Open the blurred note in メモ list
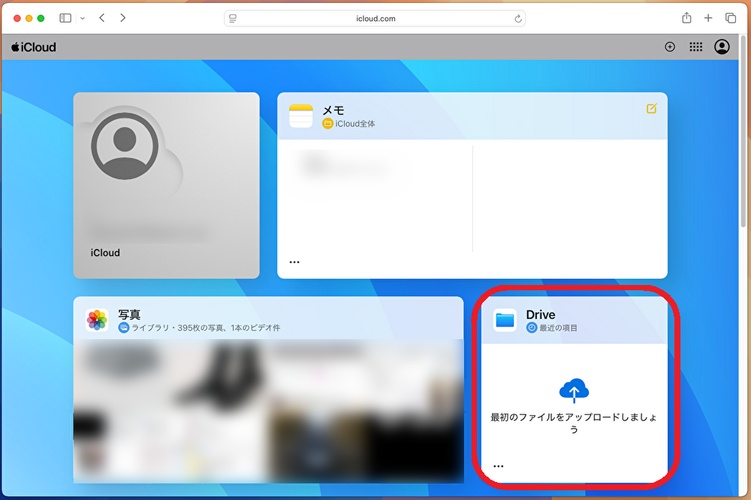 click(346, 165)
